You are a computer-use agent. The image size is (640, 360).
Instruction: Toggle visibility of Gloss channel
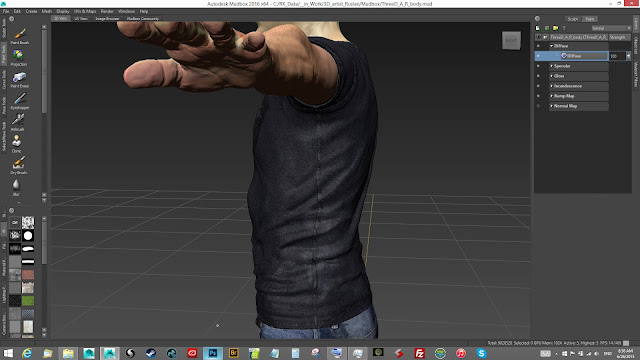click(x=538, y=76)
